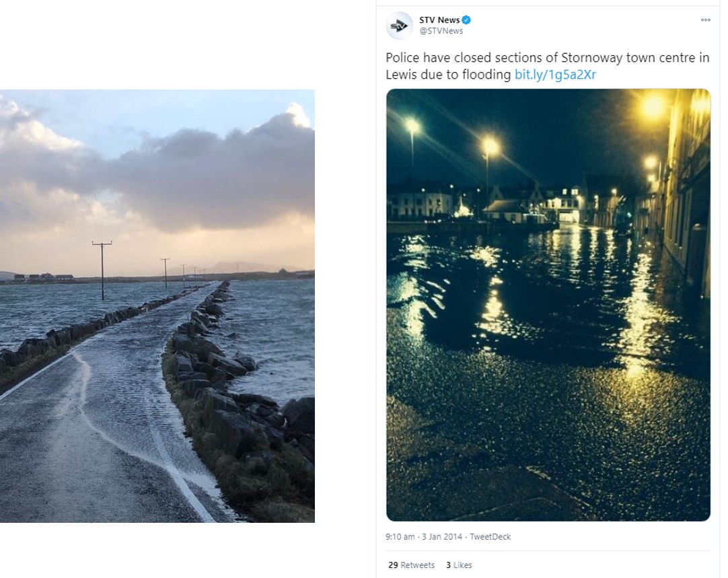728x578 pixels.
Task: View the 29 Retweets list
Action: (x=411, y=565)
